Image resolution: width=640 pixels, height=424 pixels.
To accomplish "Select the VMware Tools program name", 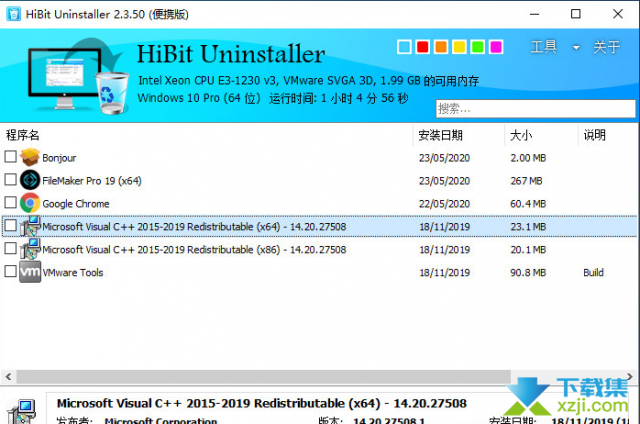I will click(x=73, y=272).
